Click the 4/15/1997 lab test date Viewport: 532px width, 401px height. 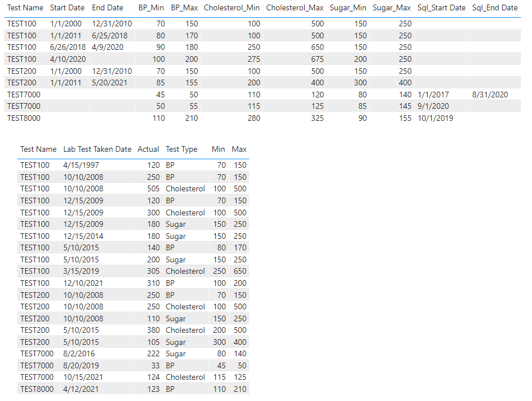pos(81,166)
